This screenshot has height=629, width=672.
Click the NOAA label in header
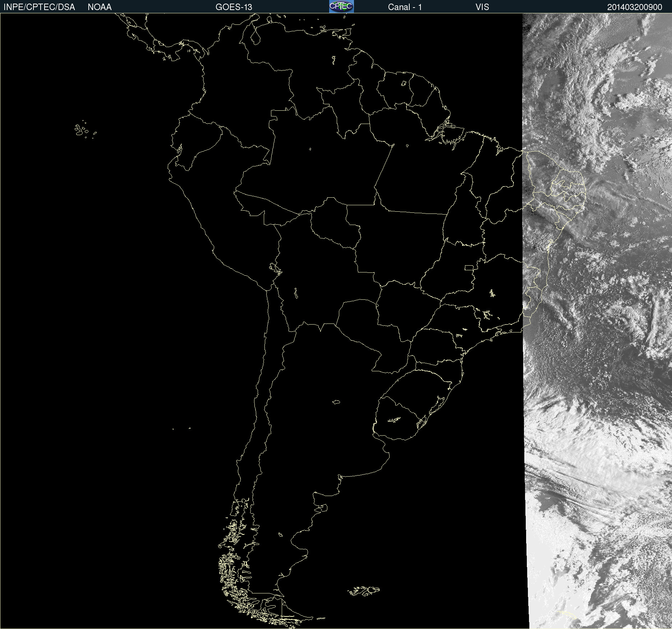tap(100, 7)
